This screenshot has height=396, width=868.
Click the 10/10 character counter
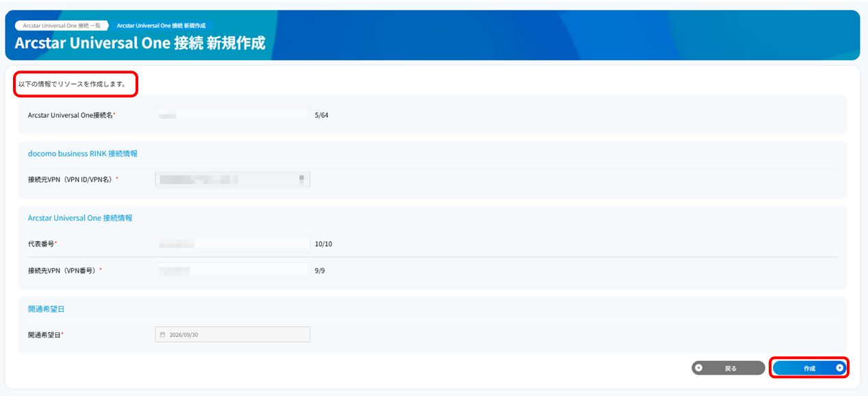click(324, 243)
